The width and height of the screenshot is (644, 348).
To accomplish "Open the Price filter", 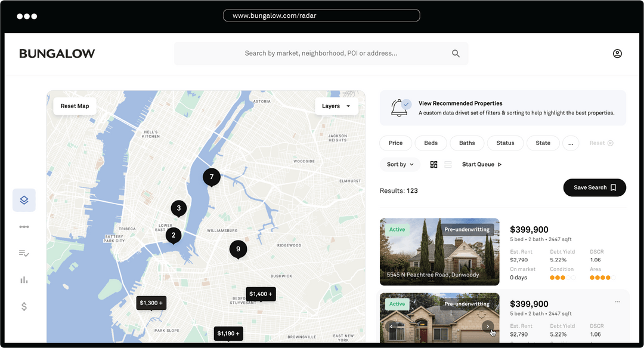I will click(x=395, y=143).
